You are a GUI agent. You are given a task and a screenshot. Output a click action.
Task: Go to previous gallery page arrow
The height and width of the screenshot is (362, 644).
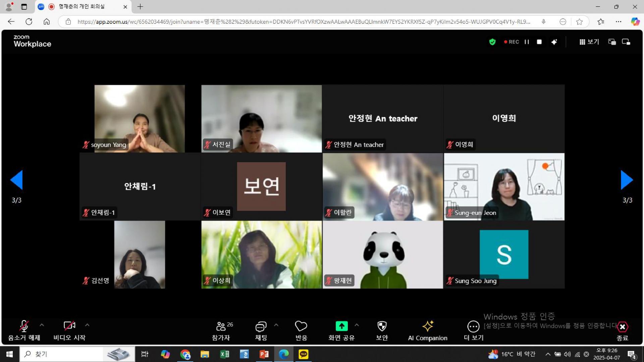[x=16, y=180]
